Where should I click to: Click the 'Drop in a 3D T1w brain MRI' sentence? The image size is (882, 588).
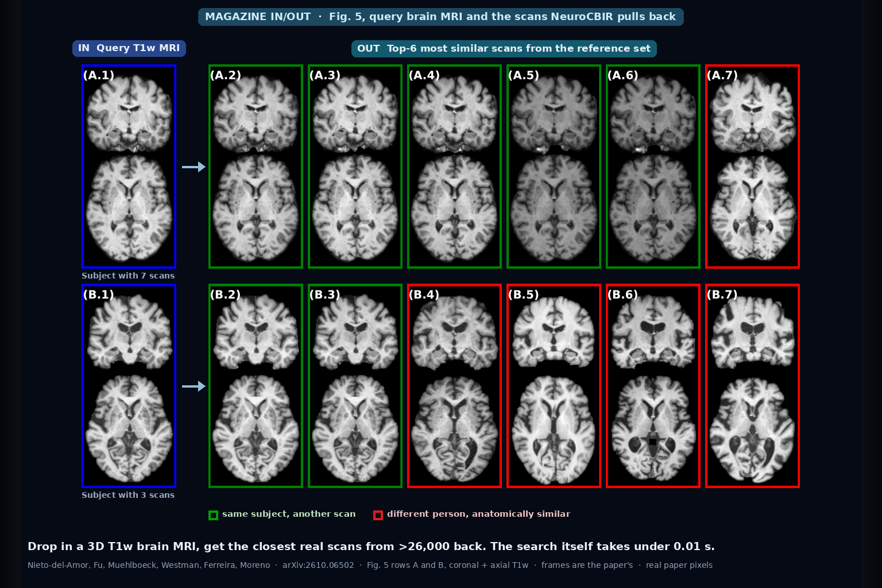371,547
